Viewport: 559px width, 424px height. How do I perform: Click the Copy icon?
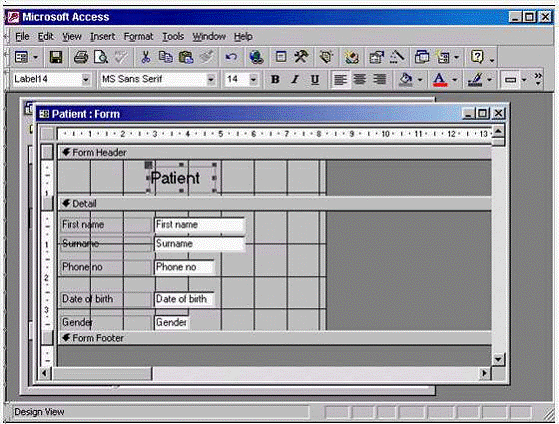[165, 57]
